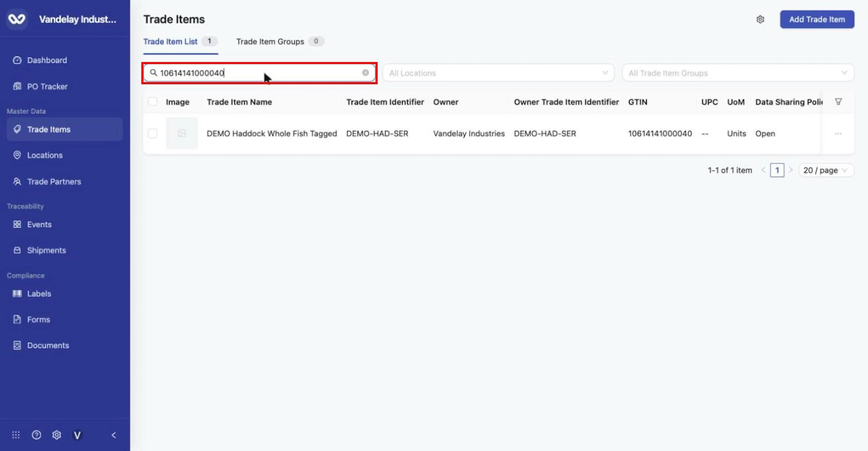This screenshot has height=451, width=868.
Task: Go to the previous page arrow
Action: pos(763,170)
